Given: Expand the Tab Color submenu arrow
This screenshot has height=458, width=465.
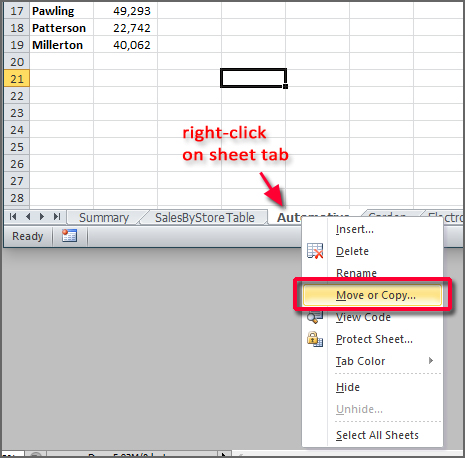Looking at the screenshot, I should click(431, 361).
